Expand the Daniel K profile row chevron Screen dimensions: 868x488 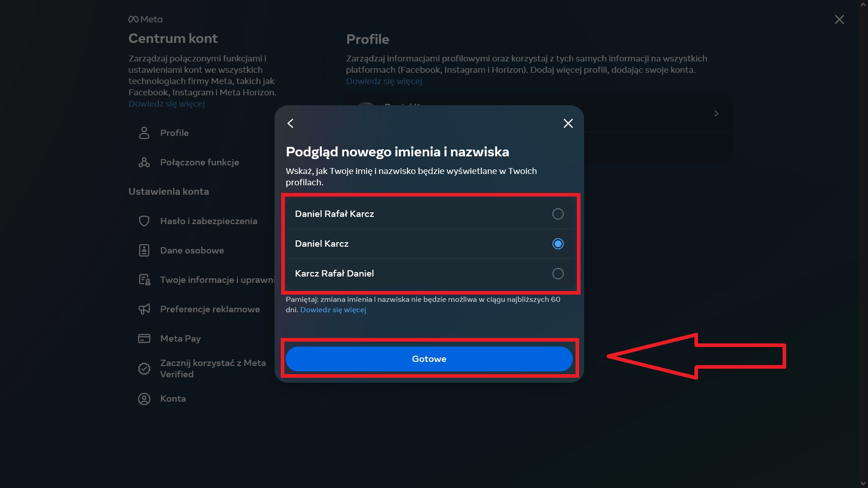pyautogui.click(x=716, y=113)
